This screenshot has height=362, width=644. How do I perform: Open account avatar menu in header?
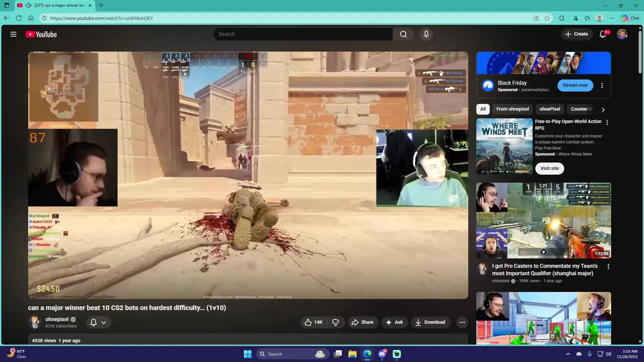(622, 34)
